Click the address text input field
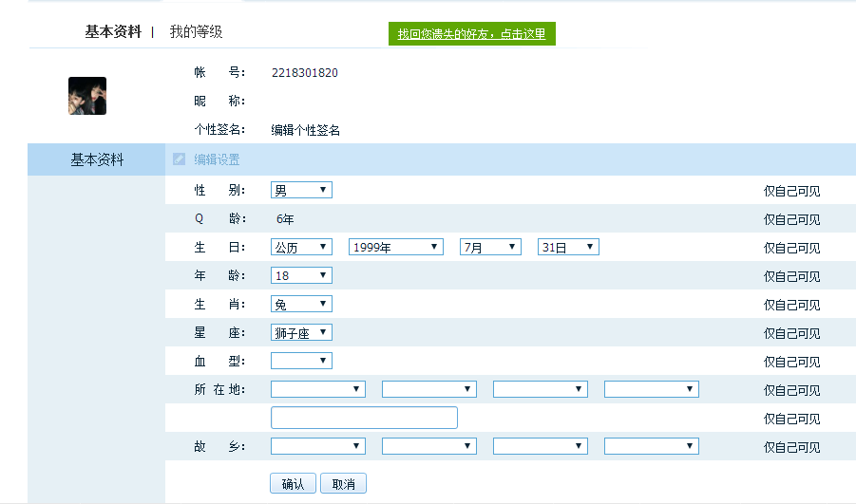 click(364, 418)
